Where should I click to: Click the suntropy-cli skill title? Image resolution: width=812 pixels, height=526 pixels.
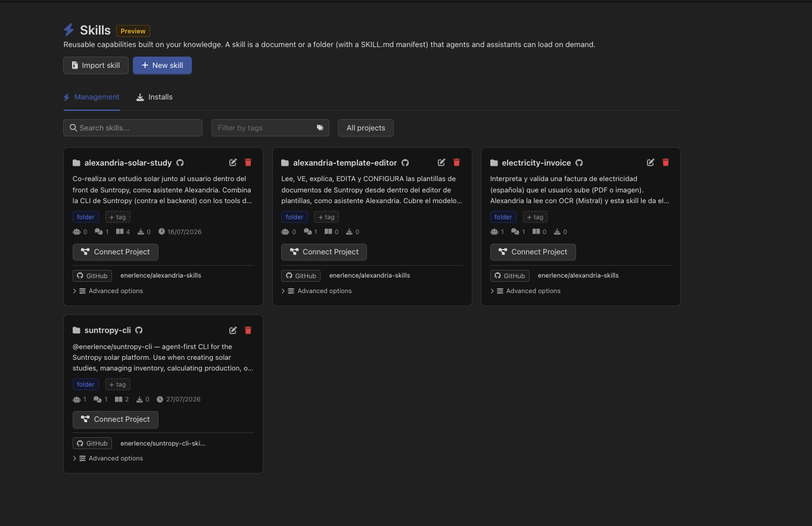click(108, 330)
